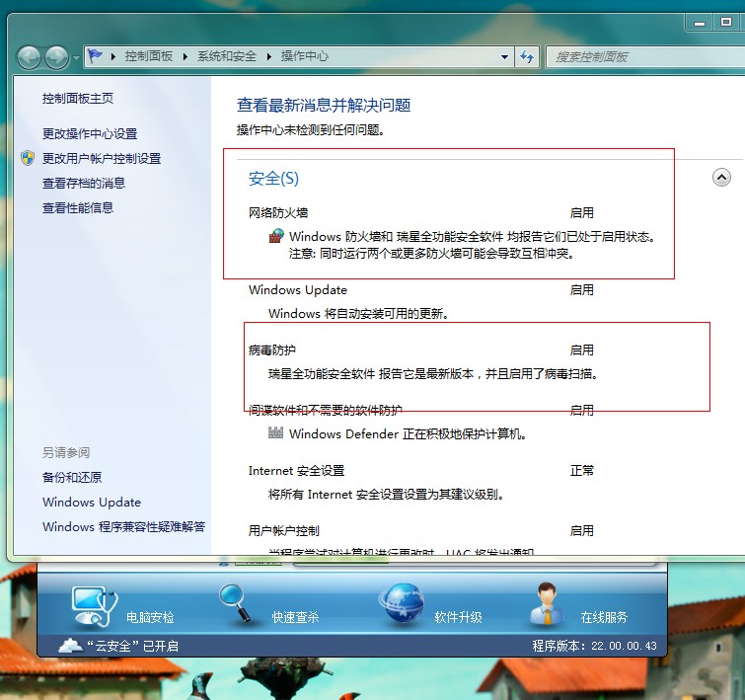This screenshot has width=745, height=700.
Task: Expand arrow before 系统和安全 breadcrumb
Action: pyautogui.click(x=186, y=56)
